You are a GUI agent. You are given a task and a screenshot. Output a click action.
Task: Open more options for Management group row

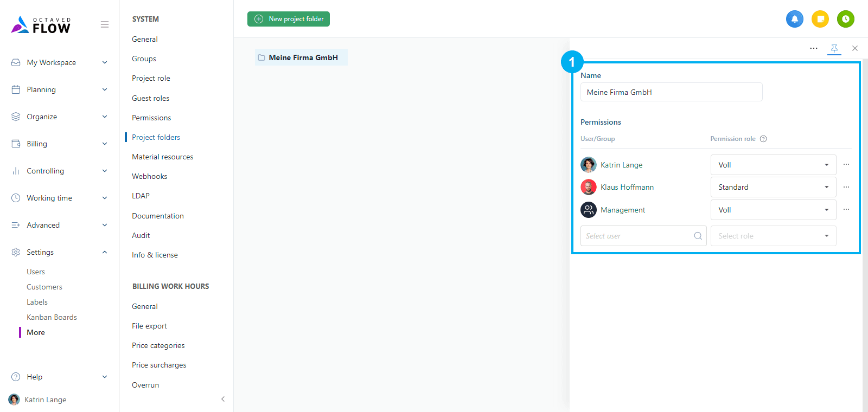(846, 210)
